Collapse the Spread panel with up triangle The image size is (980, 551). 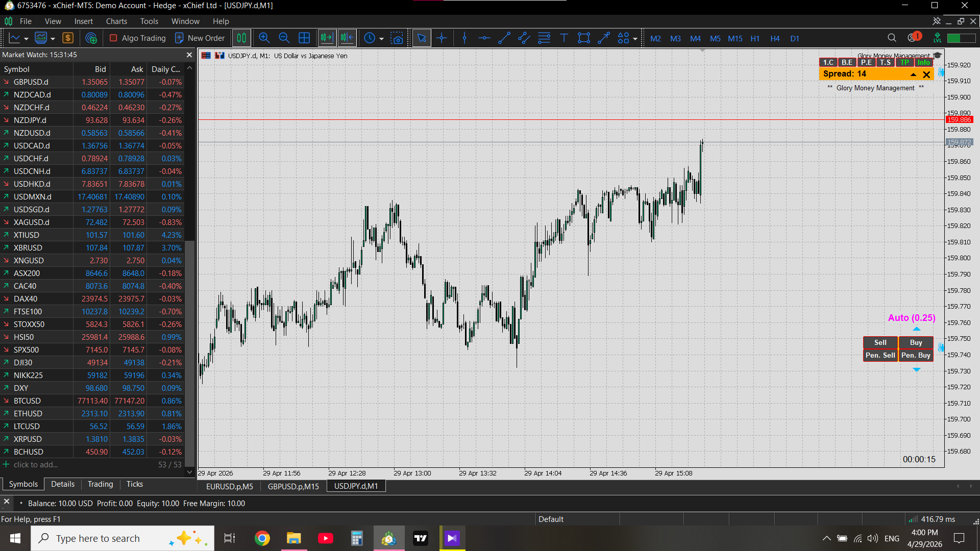914,74
